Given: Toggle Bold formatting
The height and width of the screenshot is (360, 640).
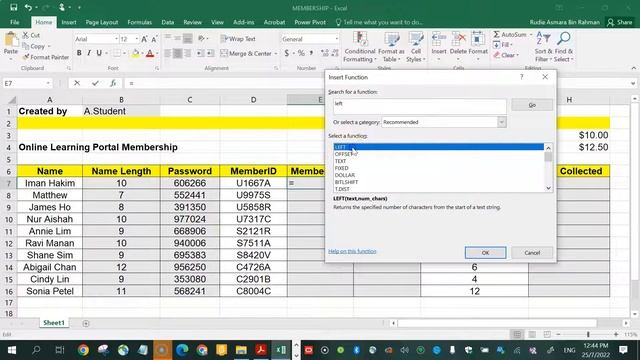Looking at the screenshot, I should pos(79,53).
